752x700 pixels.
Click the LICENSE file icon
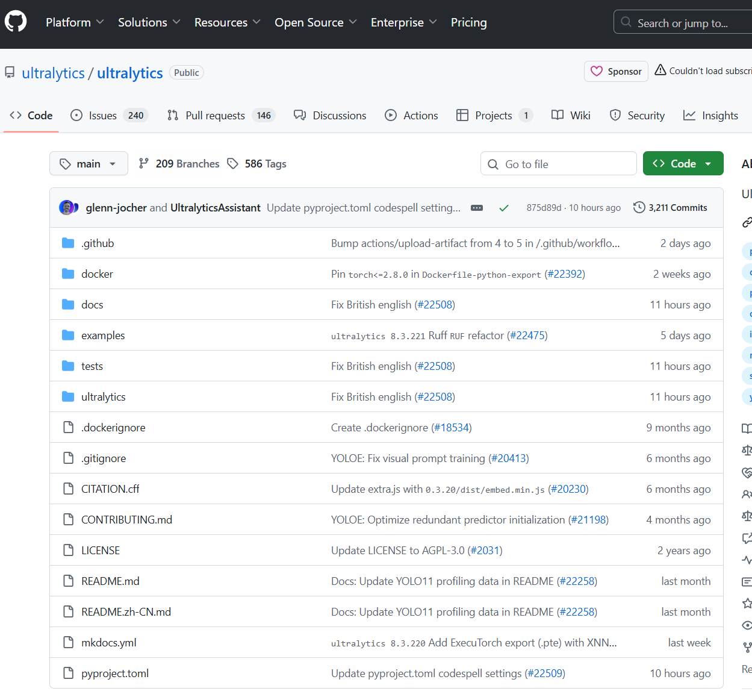69,550
